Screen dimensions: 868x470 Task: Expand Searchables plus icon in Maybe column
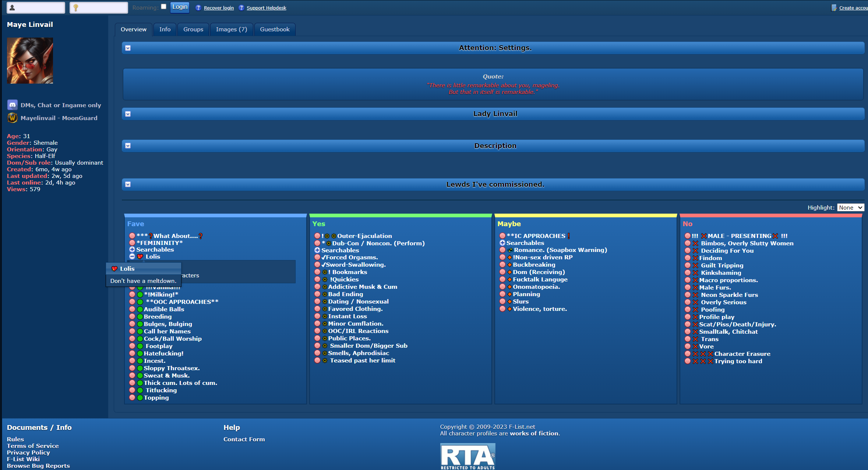(502, 243)
